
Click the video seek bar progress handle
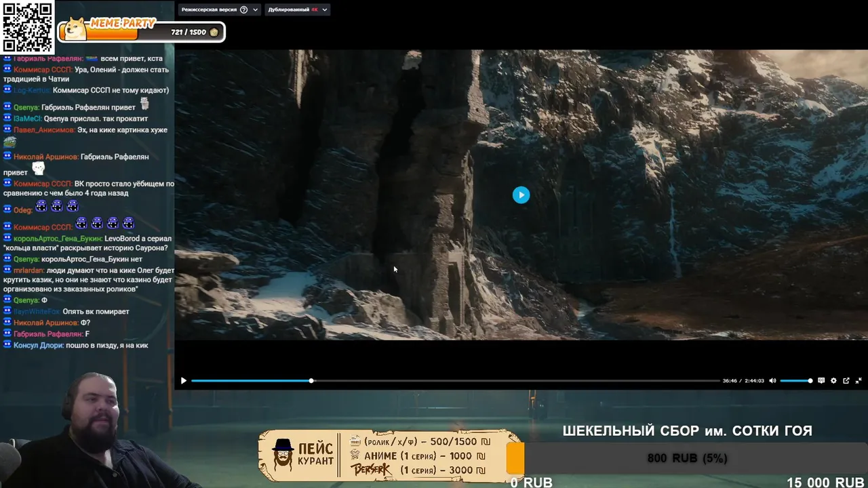point(311,381)
